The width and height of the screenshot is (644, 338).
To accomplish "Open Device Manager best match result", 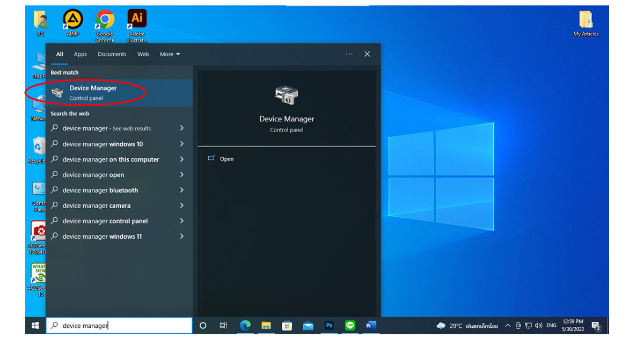I will pyautogui.click(x=93, y=92).
